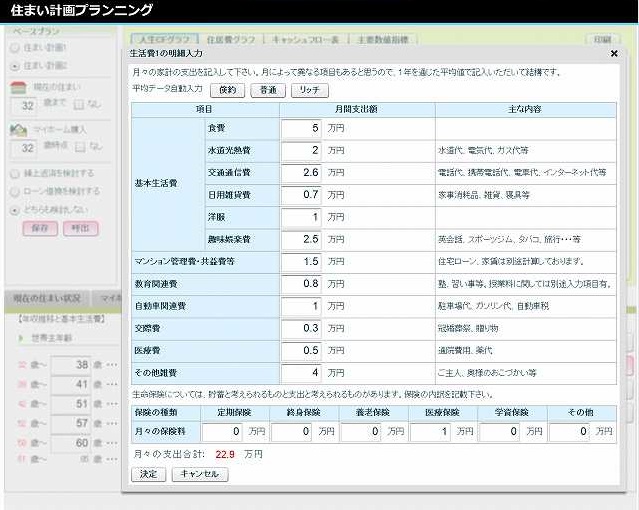The image size is (639, 510).
Task: Click the 普通 auto-fill button
Action: [x=268, y=90]
